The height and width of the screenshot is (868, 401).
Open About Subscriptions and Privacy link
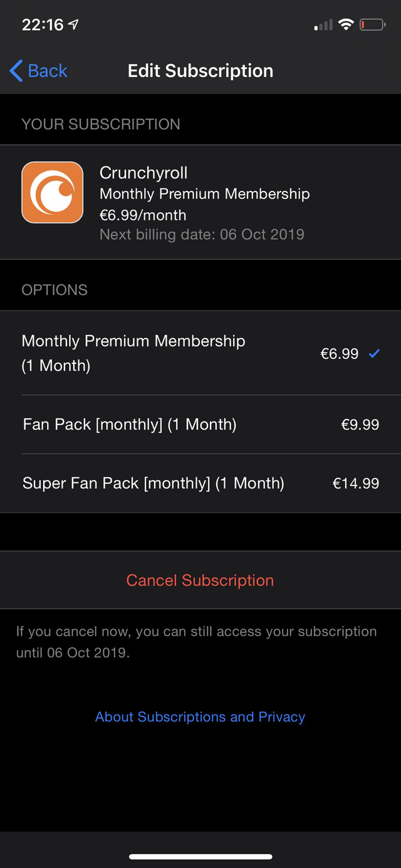tap(200, 717)
